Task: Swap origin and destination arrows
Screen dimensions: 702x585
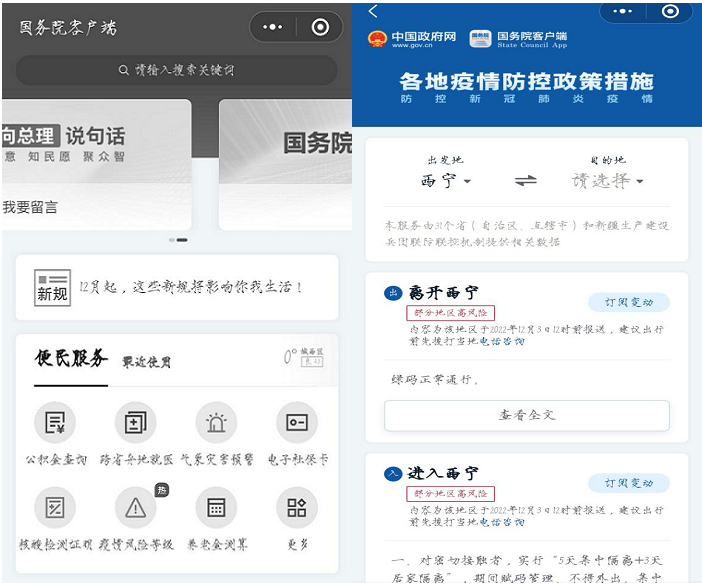Action: click(x=526, y=181)
